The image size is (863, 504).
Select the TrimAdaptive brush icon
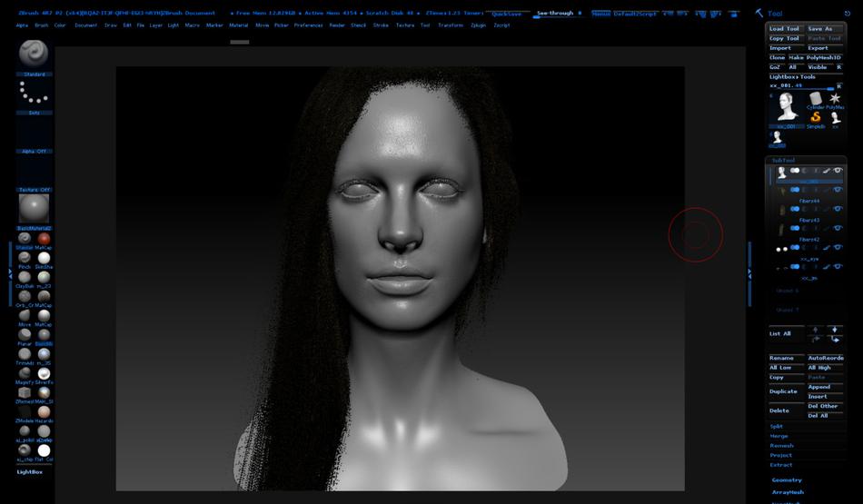tap(25, 354)
